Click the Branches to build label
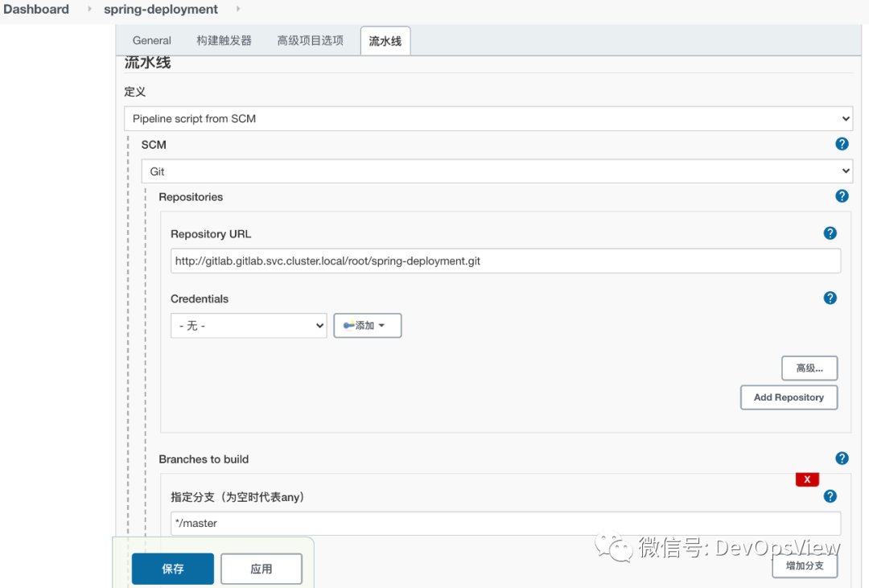This screenshot has width=869, height=588. (204, 458)
